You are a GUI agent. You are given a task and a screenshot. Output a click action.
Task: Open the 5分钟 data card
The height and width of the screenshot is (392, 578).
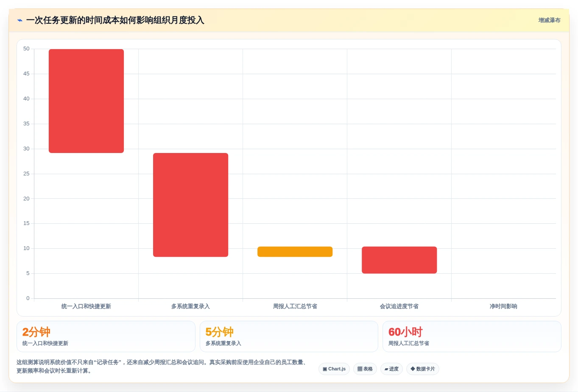pos(289,336)
